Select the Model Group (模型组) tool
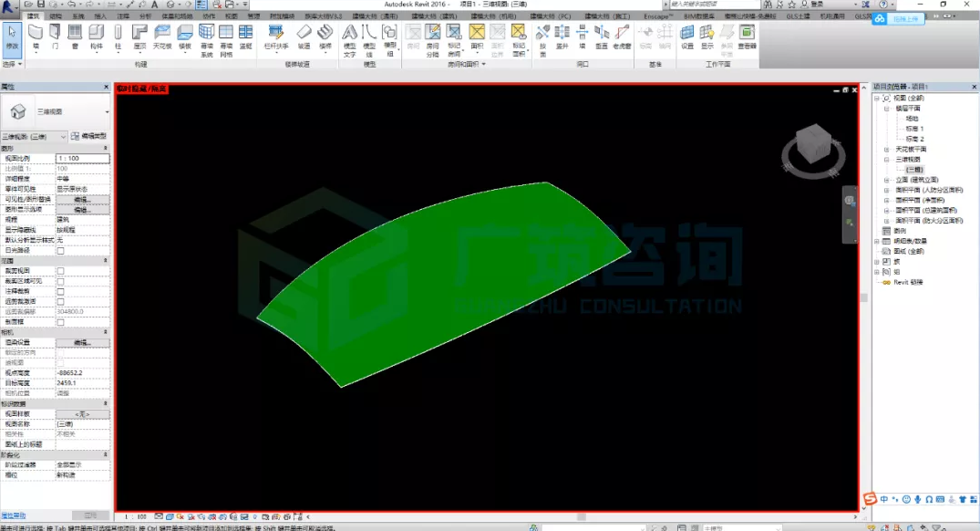The height and width of the screenshot is (531, 980). tap(389, 41)
